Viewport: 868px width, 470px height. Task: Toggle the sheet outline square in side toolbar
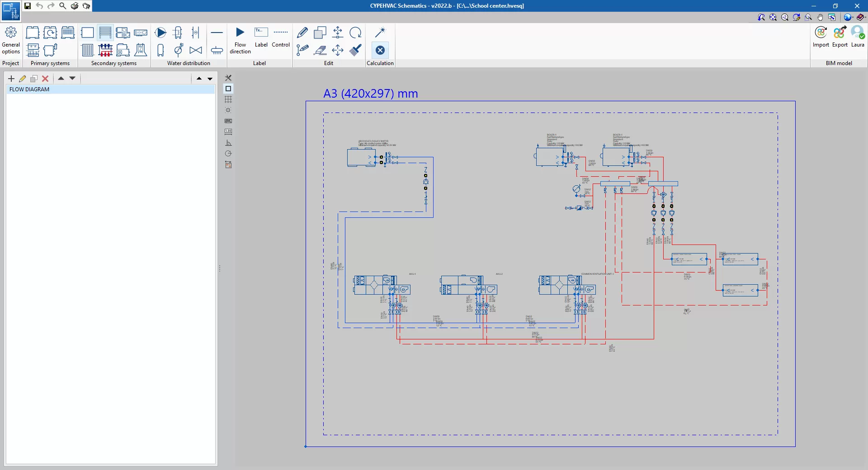(228, 89)
